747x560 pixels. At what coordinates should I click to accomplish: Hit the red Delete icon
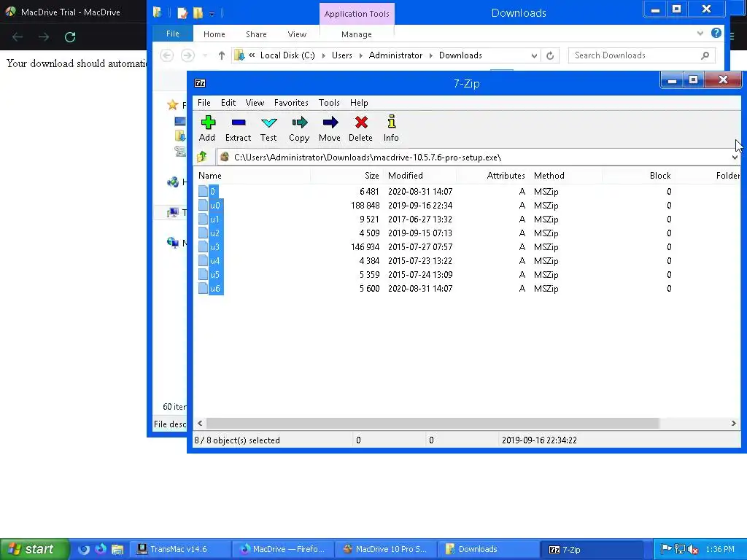point(360,128)
